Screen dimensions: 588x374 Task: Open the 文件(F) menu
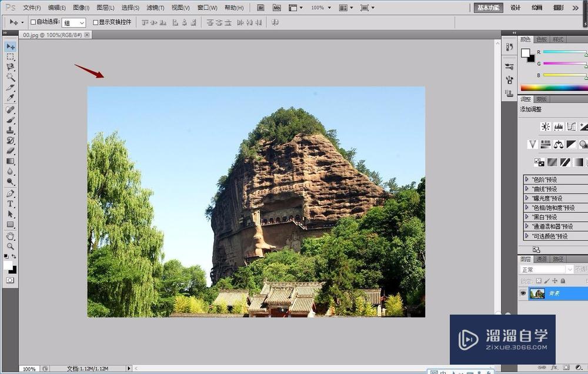[x=32, y=8]
